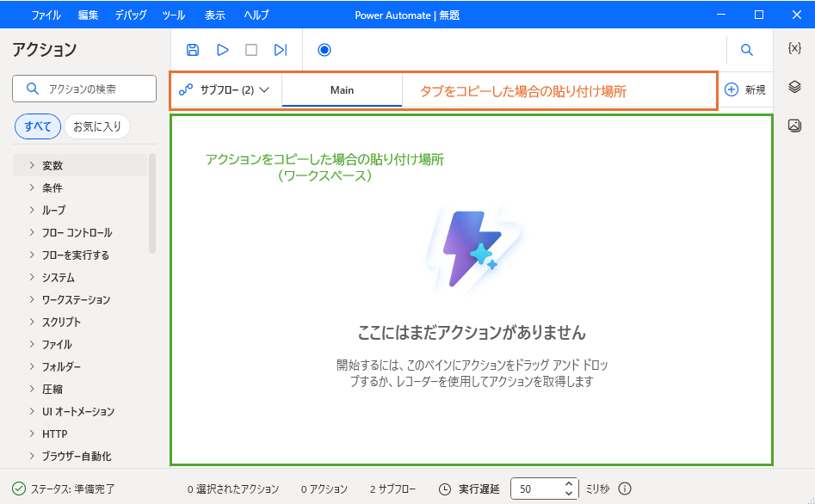This screenshot has height=504, width=815.
Task: Expand the 変数 action group
Action: 32,165
